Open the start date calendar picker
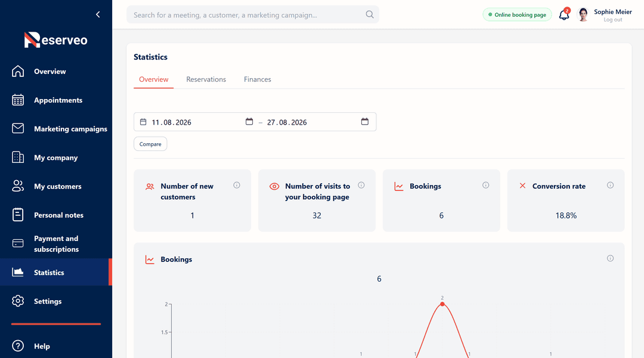This screenshot has height=358, width=644. click(249, 122)
